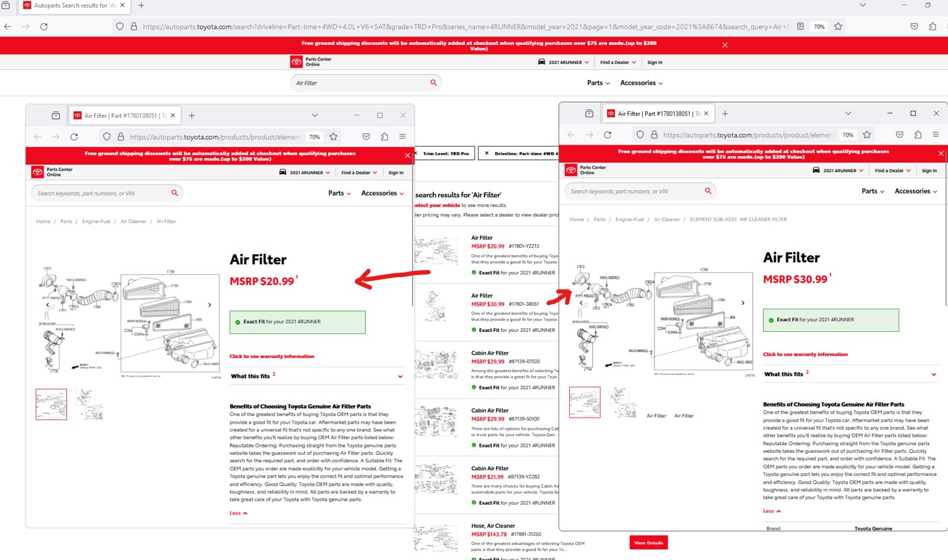Show next diagram image in the left window
Screen dimensions: 948x560
[209, 305]
